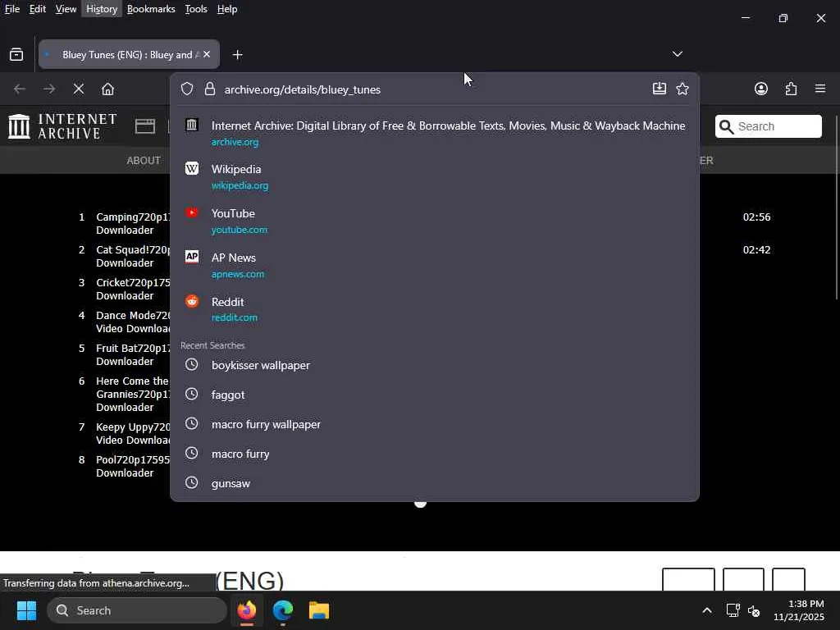The height and width of the screenshot is (630, 840).
Task: Click clock icon beside macro furry search
Action: pyautogui.click(x=192, y=453)
